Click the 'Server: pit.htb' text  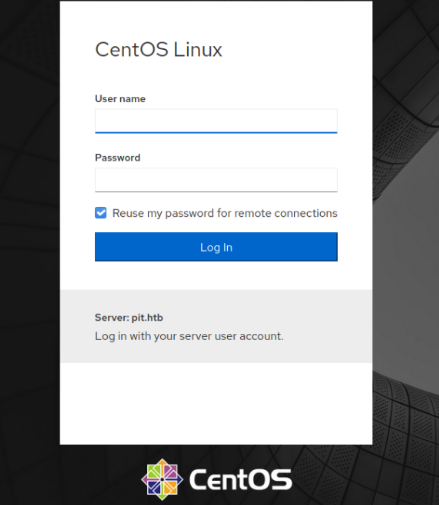click(129, 318)
